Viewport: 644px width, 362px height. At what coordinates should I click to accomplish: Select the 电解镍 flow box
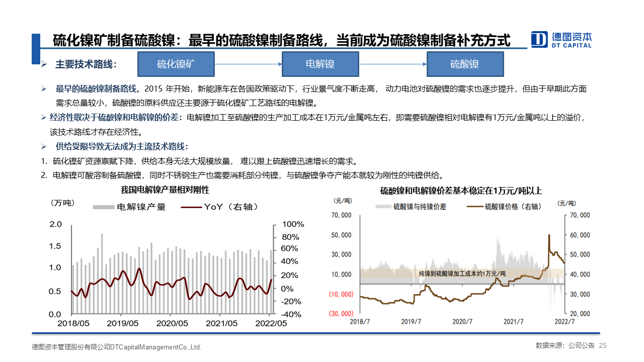point(320,64)
